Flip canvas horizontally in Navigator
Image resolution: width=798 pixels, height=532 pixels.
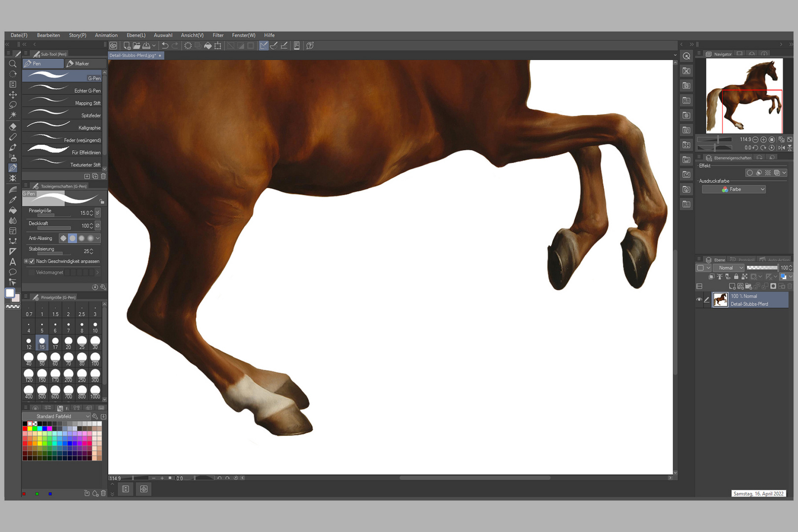781,147
